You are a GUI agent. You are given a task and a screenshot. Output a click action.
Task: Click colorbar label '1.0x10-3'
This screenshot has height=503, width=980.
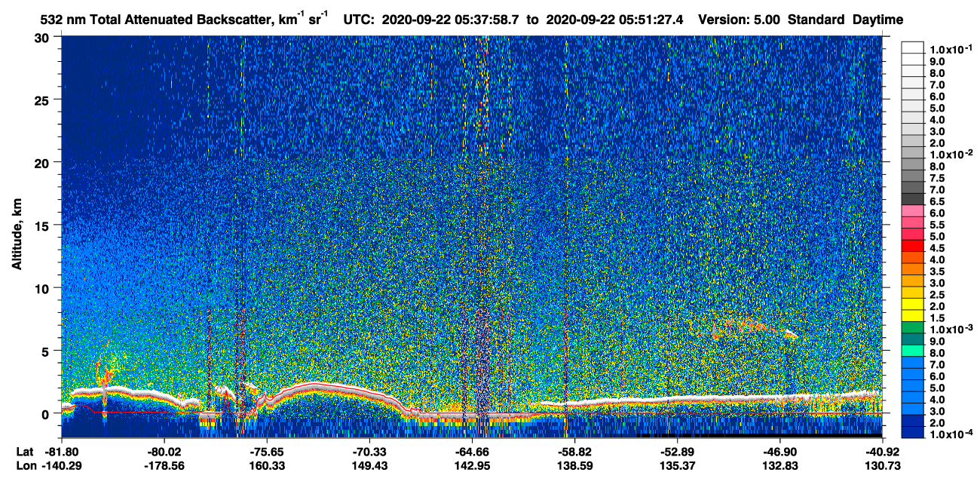coord(950,330)
